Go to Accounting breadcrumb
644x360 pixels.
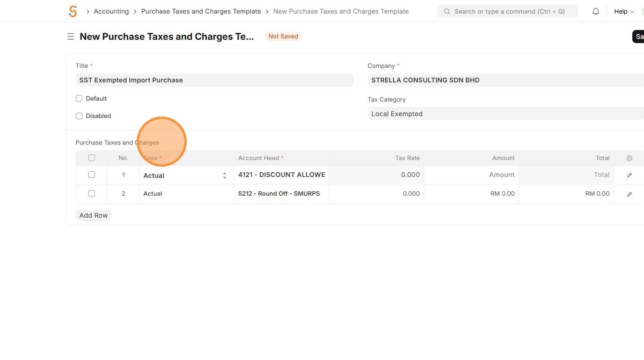pyautogui.click(x=111, y=11)
